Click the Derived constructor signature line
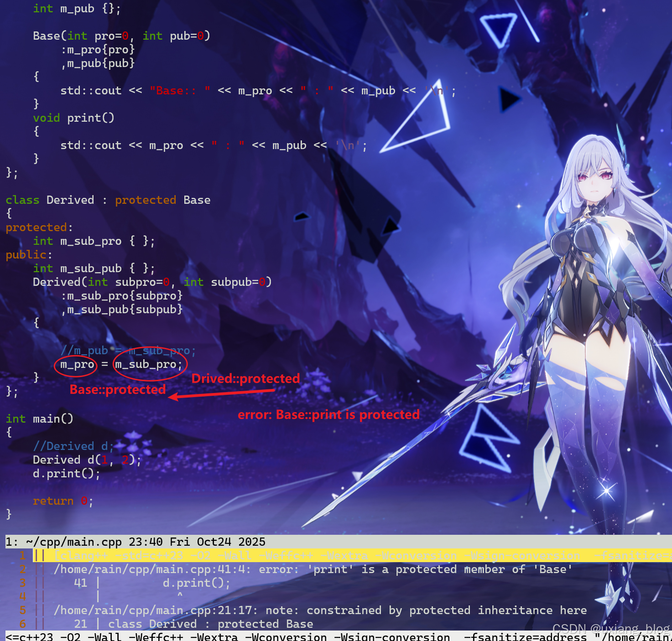 [152, 282]
